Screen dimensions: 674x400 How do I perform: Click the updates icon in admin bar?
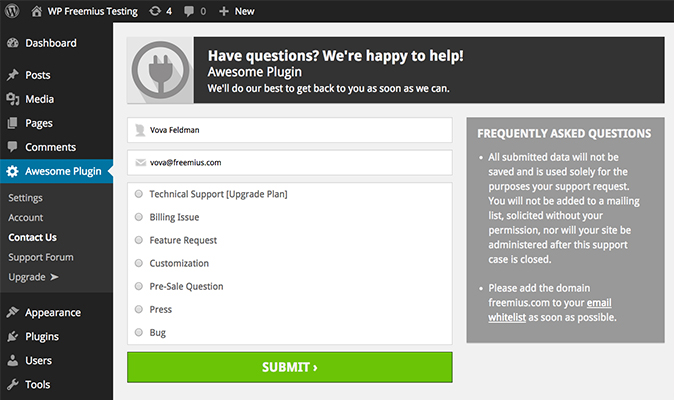[x=152, y=11]
